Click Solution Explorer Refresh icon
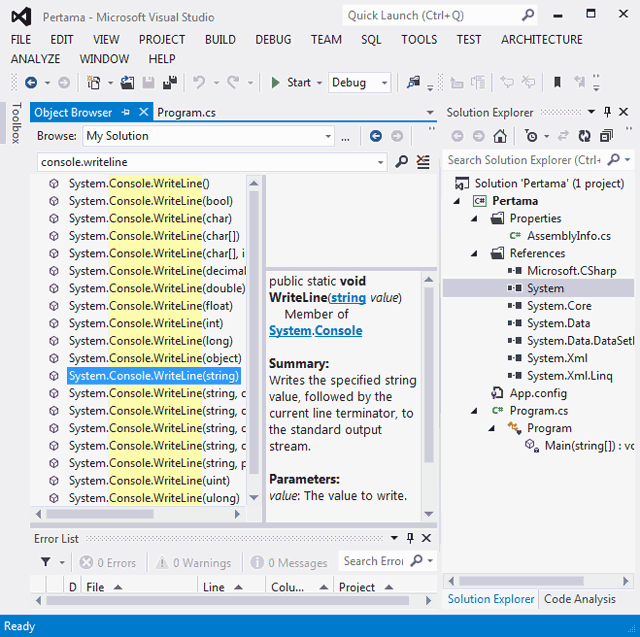This screenshot has height=637, width=640. (584, 136)
